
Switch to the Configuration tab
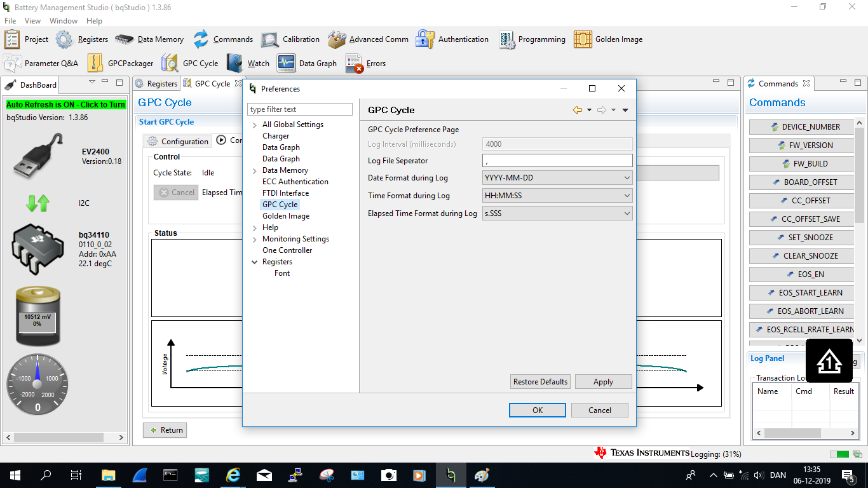click(178, 141)
